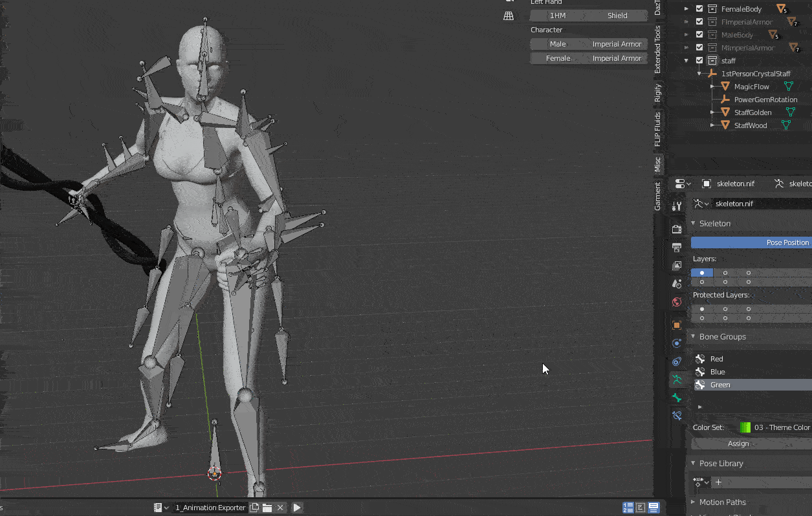Open the Garment sidebar tab
Image resolution: width=812 pixels, height=516 pixels.
click(x=658, y=196)
